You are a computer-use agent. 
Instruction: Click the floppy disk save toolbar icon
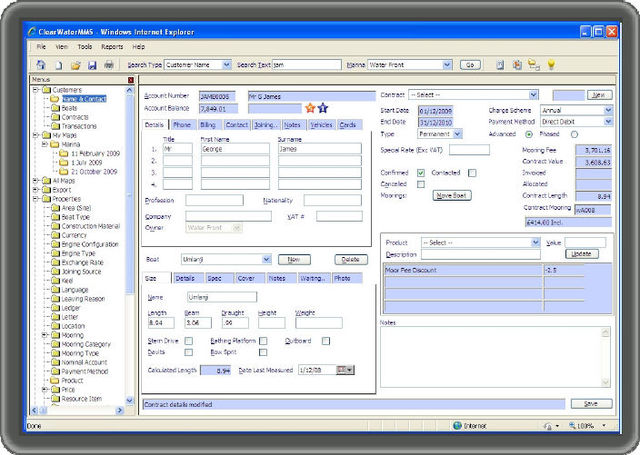[92, 65]
